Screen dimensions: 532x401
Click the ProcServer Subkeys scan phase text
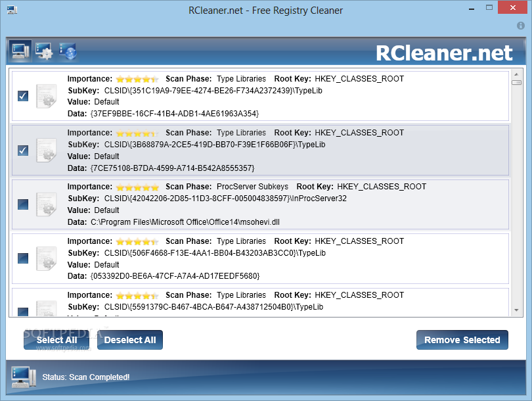[x=252, y=187]
